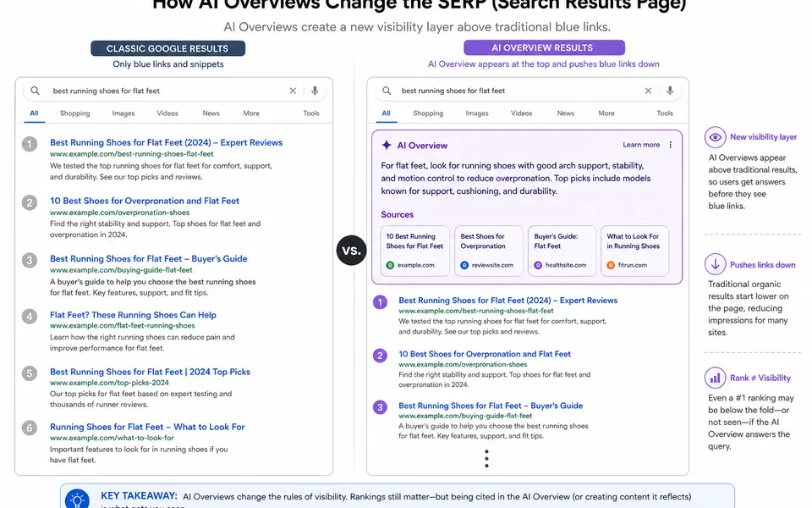Screen dimensions: 812x508
Task: Open AI panel result 2 Overpronation link
Action: coord(485,354)
